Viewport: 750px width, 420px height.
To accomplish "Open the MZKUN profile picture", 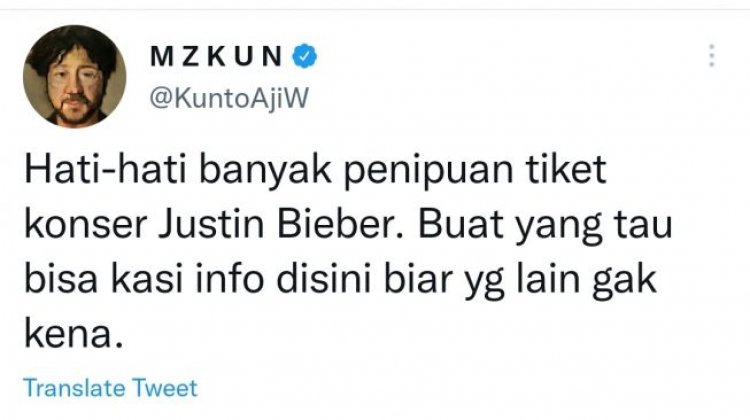I will (75, 77).
